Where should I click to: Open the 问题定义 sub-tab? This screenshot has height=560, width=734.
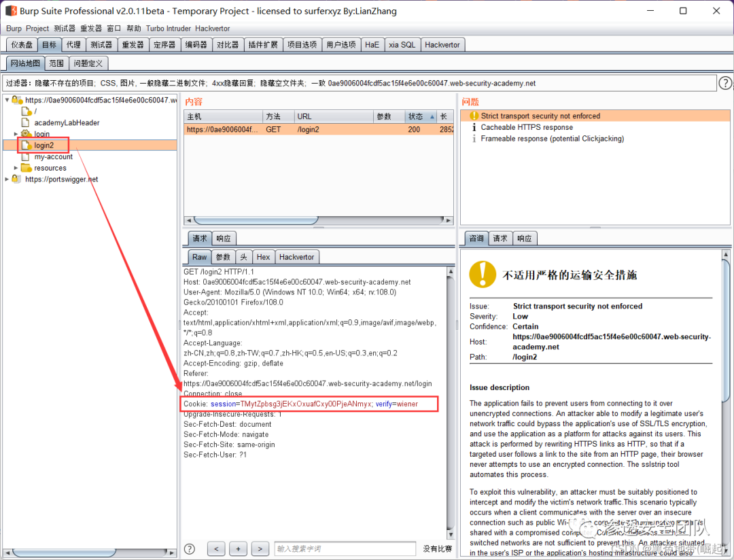pyautogui.click(x=88, y=63)
